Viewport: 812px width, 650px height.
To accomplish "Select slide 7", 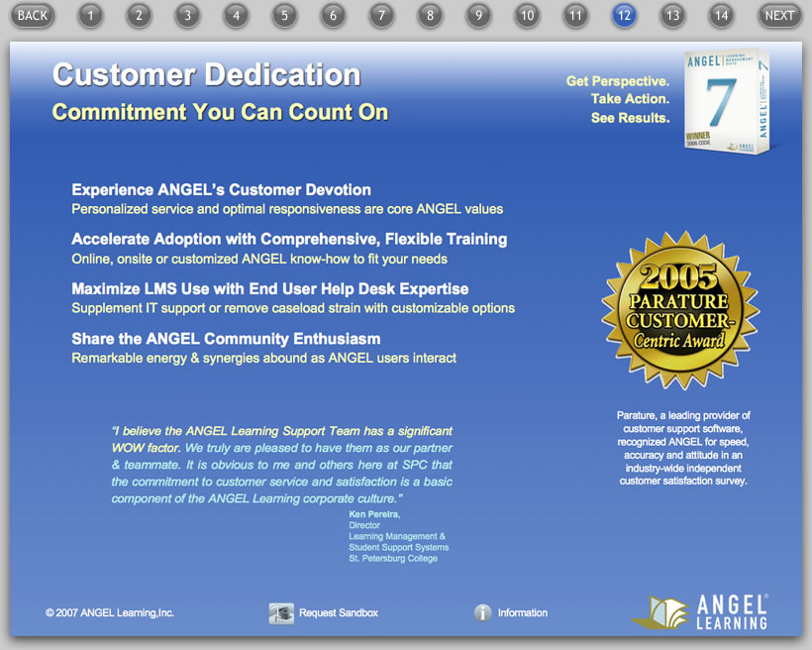I will click(x=381, y=15).
